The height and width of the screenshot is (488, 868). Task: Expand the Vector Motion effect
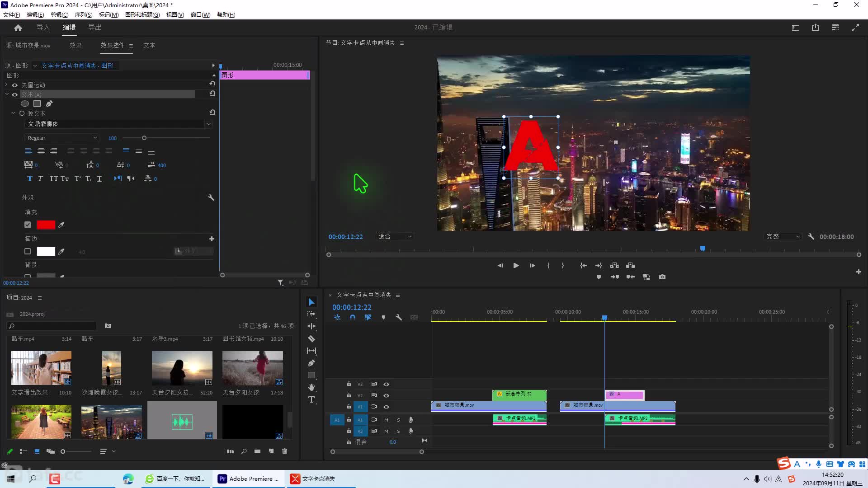(x=6, y=84)
